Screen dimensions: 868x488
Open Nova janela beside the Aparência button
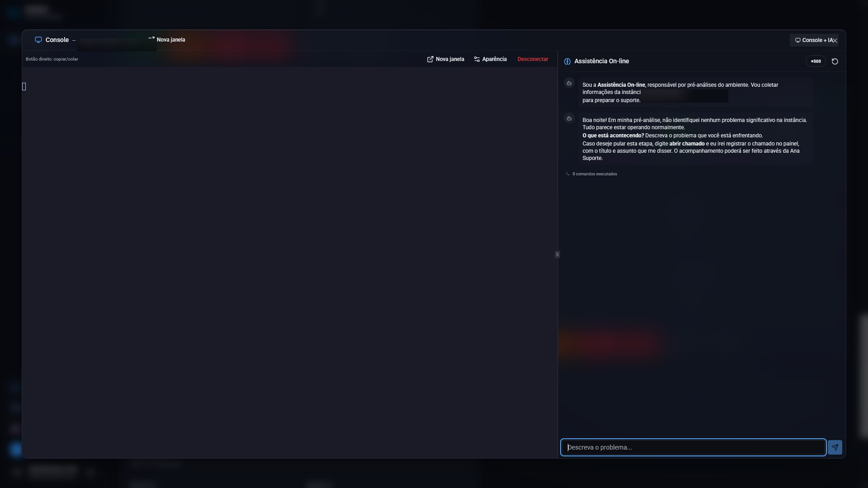[x=446, y=59]
